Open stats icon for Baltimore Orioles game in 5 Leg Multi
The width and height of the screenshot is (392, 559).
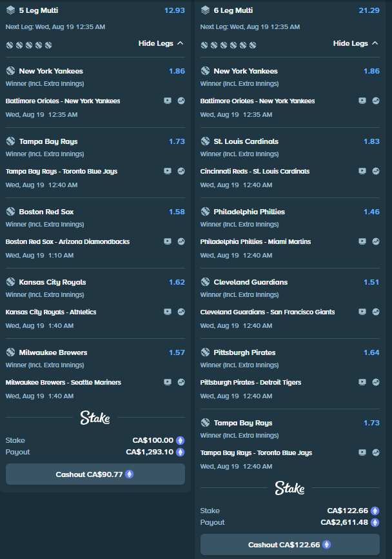[x=181, y=101]
